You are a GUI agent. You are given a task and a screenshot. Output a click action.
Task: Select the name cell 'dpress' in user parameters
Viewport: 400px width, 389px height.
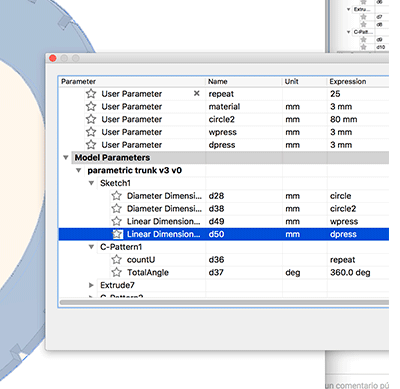[x=222, y=145]
